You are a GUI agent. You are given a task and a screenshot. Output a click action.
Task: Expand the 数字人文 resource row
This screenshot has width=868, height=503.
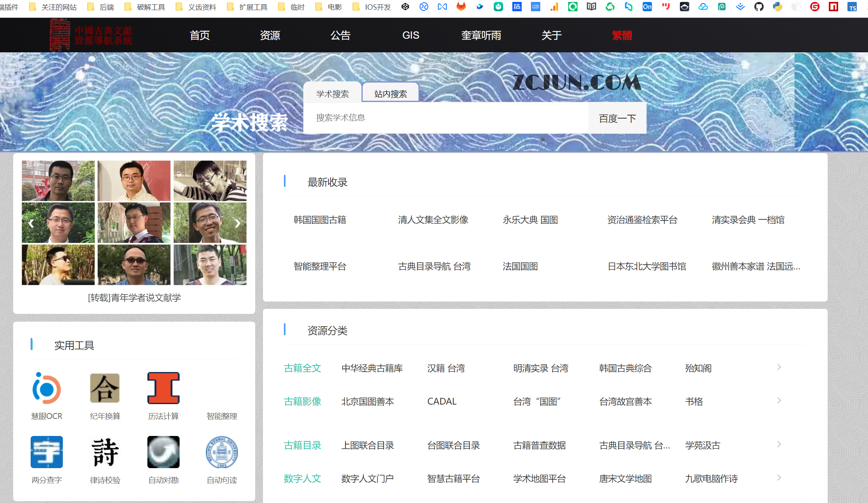[779, 477]
